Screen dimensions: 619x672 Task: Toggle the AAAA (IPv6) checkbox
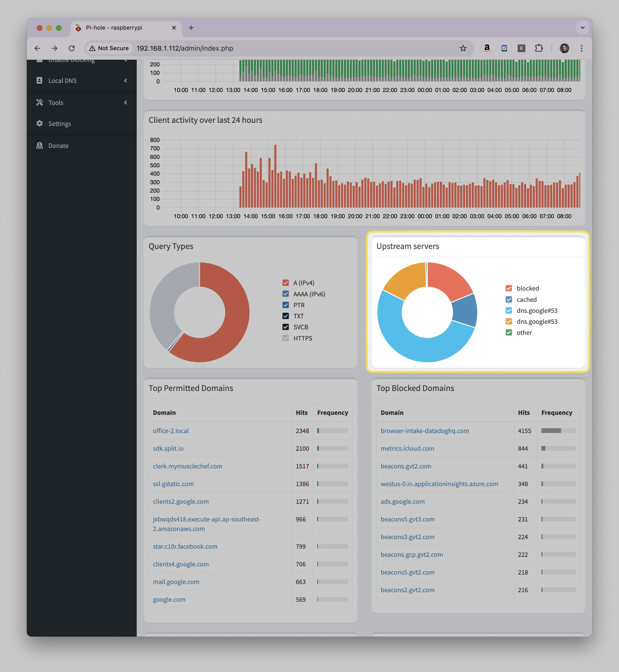click(285, 294)
